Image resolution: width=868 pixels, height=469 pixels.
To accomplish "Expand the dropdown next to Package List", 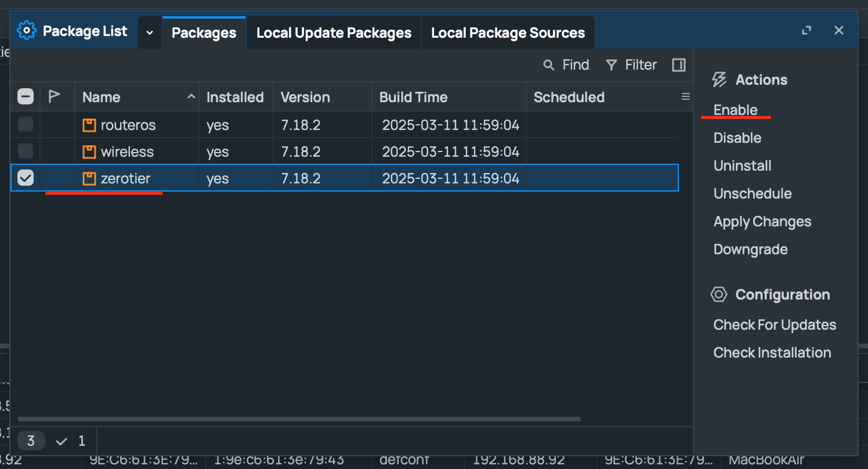I will coord(150,33).
